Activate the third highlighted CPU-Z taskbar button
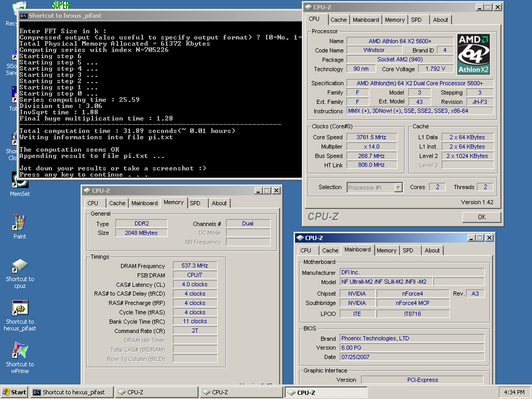 [326, 392]
